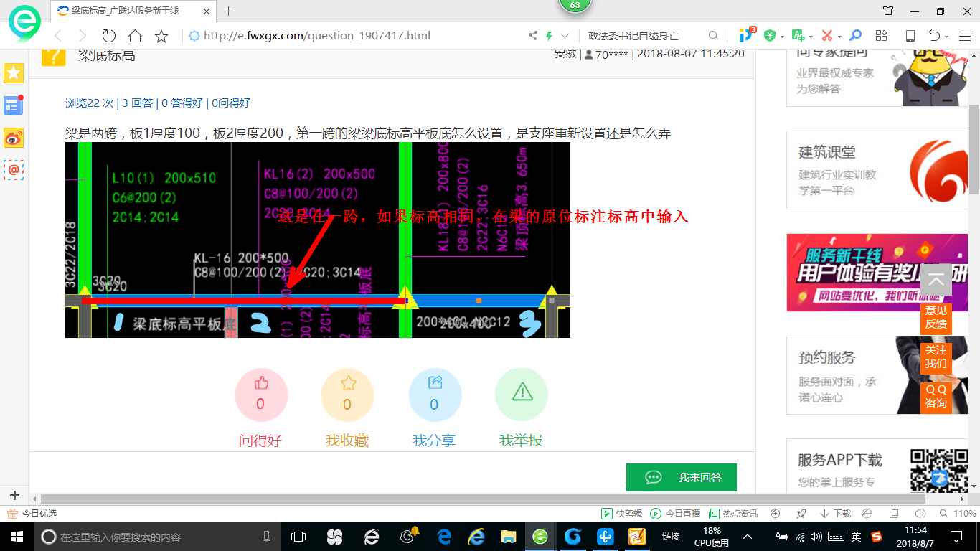
Task: Click the blue key password manager icon
Action: click(x=855, y=36)
